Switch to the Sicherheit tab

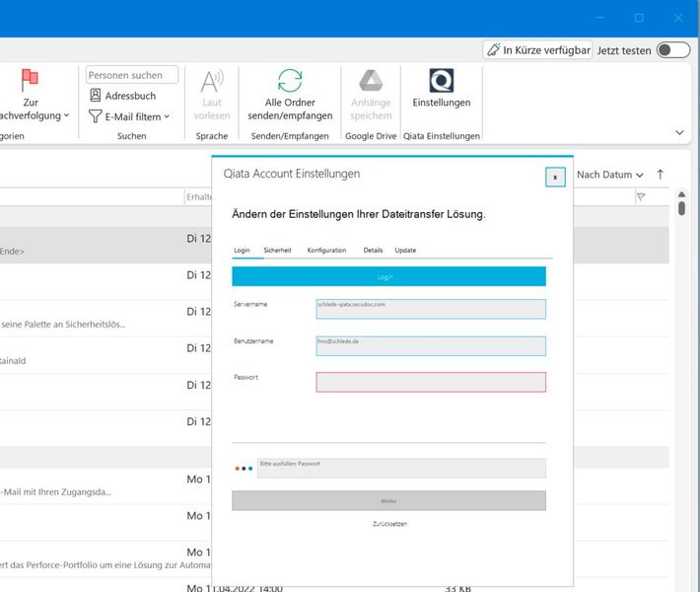(277, 251)
